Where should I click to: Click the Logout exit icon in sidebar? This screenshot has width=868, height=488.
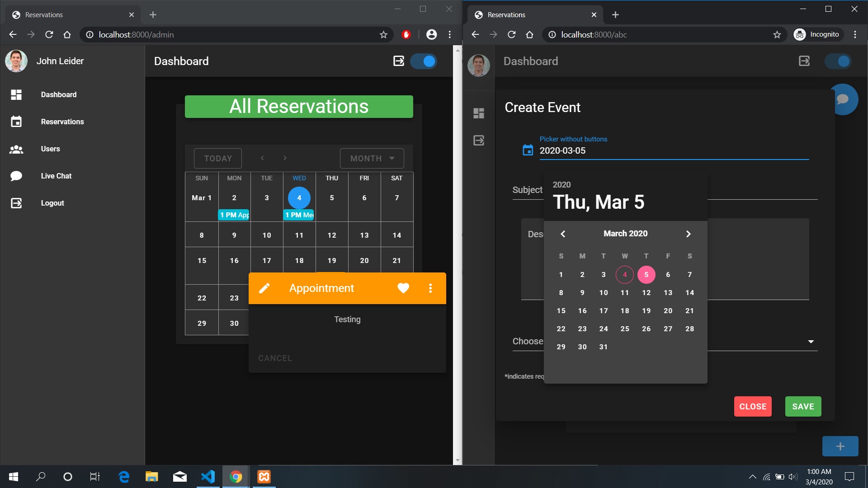click(16, 203)
